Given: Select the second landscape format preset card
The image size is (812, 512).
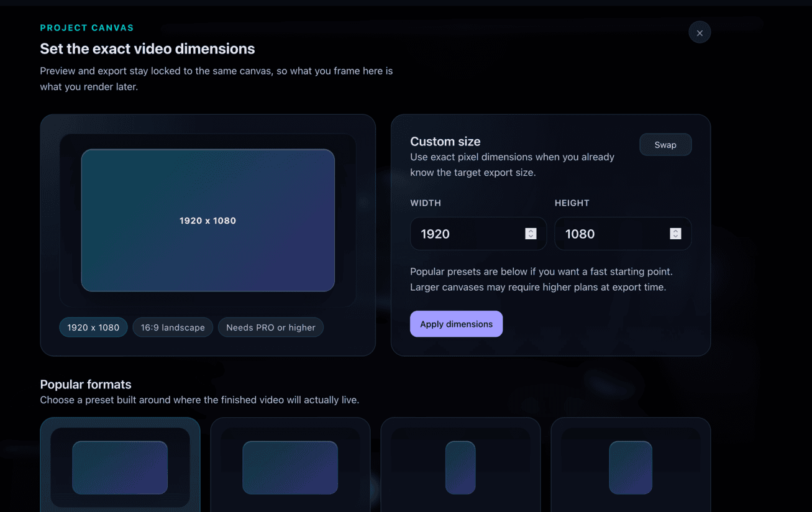Looking at the screenshot, I should coord(290,466).
